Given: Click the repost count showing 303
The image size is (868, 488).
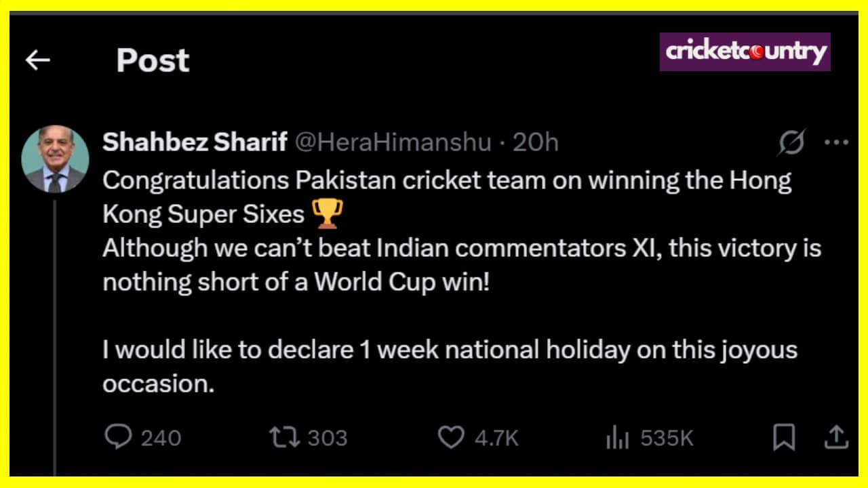Looking at the screenshot, I should point(329,438).
